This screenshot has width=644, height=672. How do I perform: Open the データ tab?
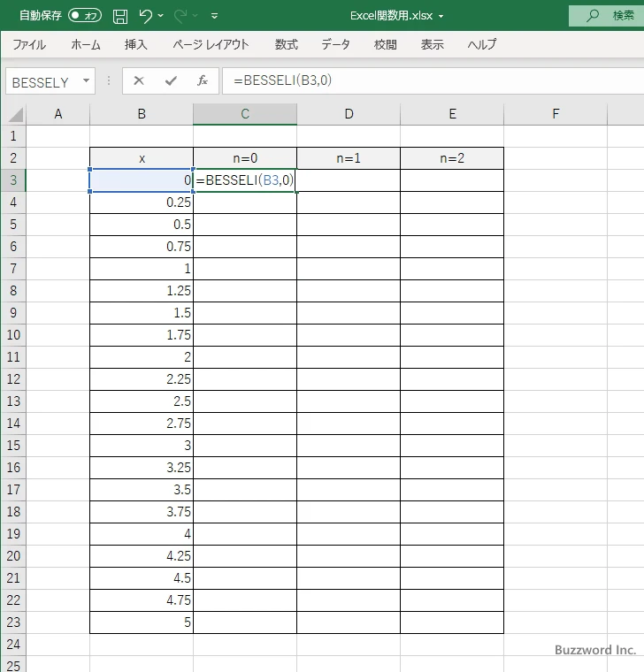pyautogui.click(x=336, y=44)
